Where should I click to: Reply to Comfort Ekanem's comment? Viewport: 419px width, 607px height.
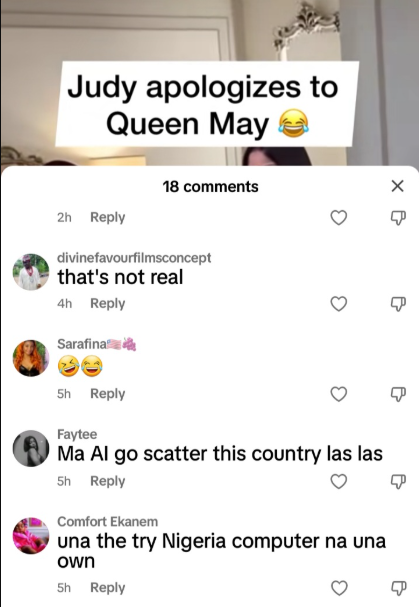pos(108,588)
